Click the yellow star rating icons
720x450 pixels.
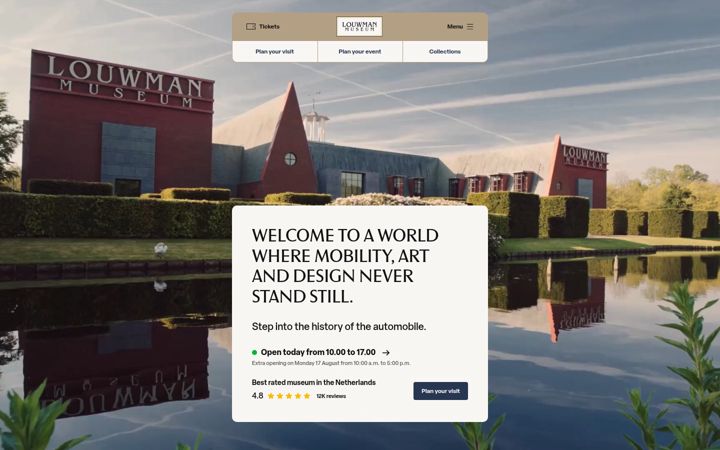pyautogui.click(x=289, y=396)
